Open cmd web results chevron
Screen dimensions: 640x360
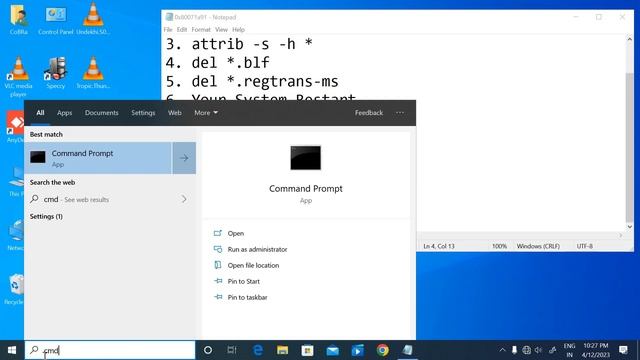(x=184, y=199)
